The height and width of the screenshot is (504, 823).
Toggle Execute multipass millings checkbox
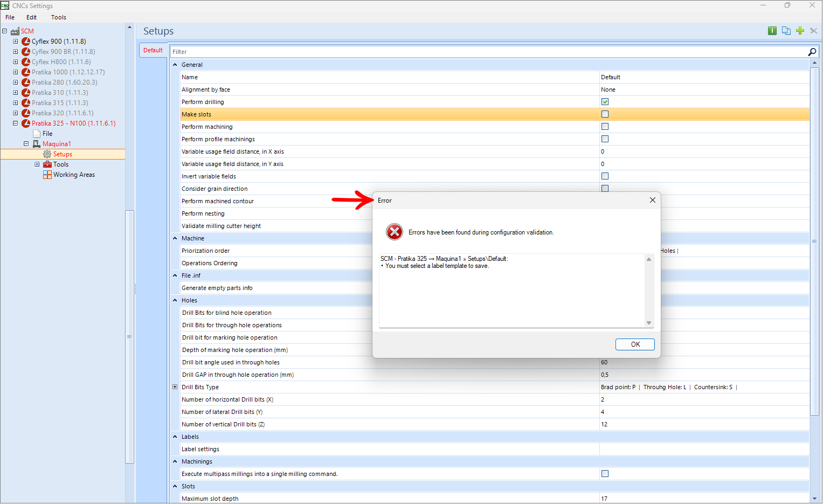[x=605, y=474]
